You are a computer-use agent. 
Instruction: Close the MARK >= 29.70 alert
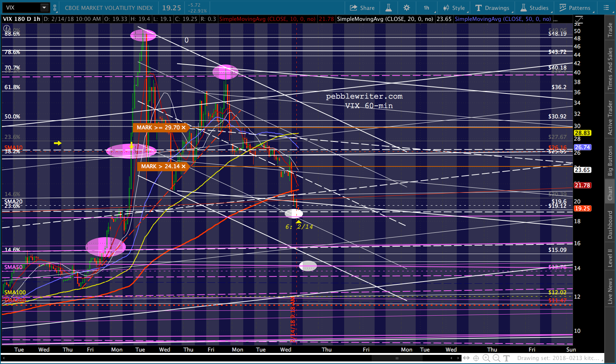point(183,128)
